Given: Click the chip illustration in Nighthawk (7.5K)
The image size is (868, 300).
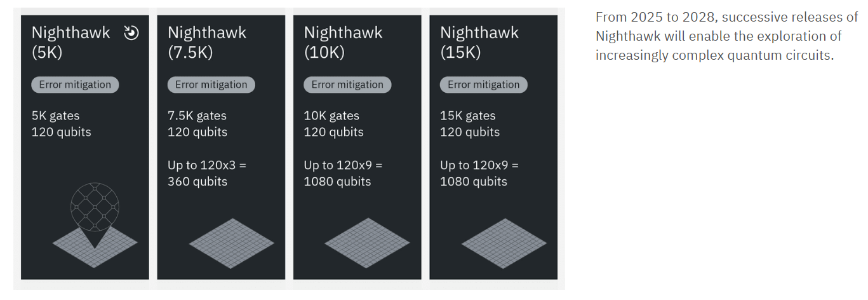Looking at the screenshot, I should pos(230,243).
